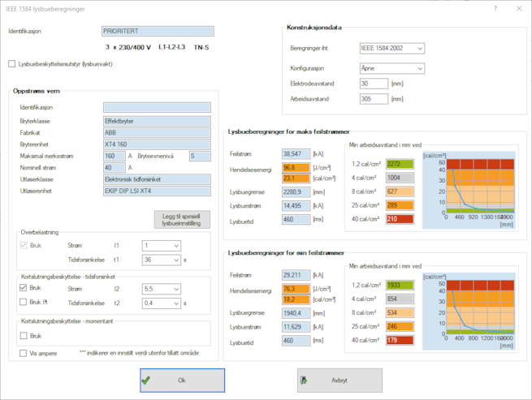Click the red 179 swatch for 40 cal/cm²

click(400, 339)
